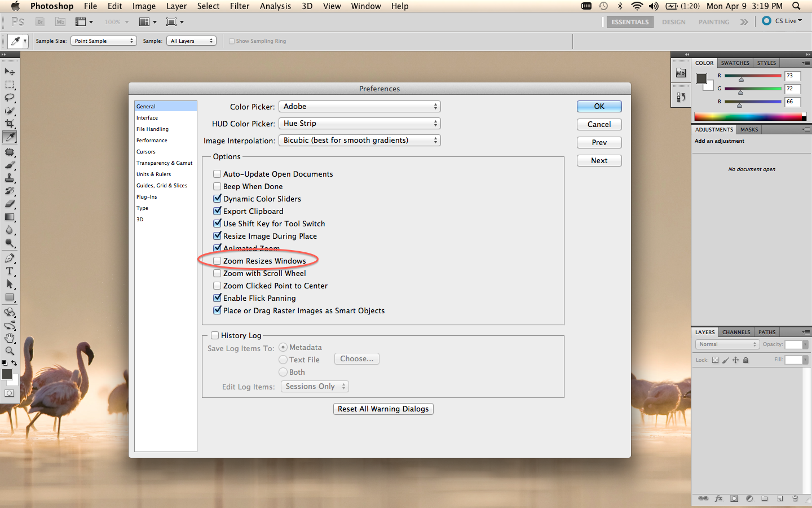
Task: Open the Layer menu
Action: pos(176,6)
